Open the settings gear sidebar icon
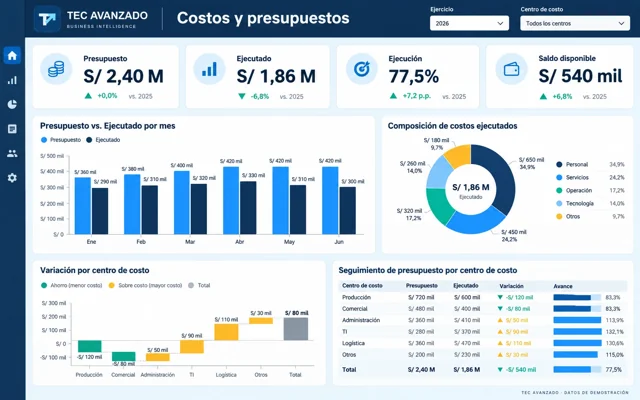640x400 pixels. pyautogui.click(x=12, y=178)
